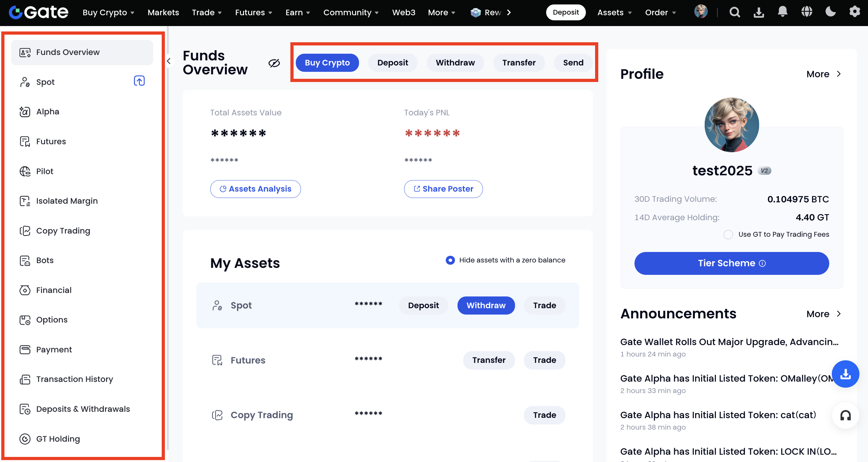Click the test2025 profile avatar picture
This screenshot has width=868, height=462.
pos(731,125)
